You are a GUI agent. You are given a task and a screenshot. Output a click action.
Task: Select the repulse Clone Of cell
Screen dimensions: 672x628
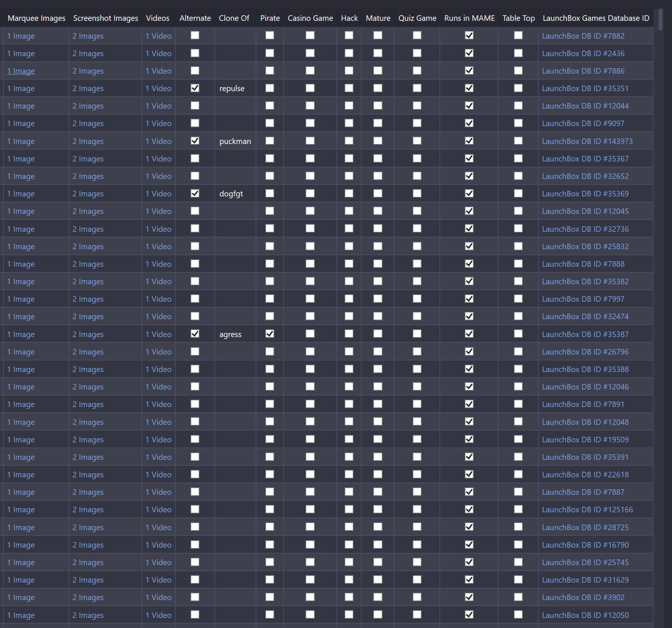coord(235,89)
